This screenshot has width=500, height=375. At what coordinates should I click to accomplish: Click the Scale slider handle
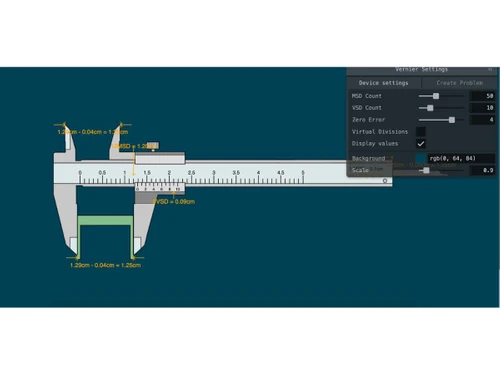click(x=426, y=170)
